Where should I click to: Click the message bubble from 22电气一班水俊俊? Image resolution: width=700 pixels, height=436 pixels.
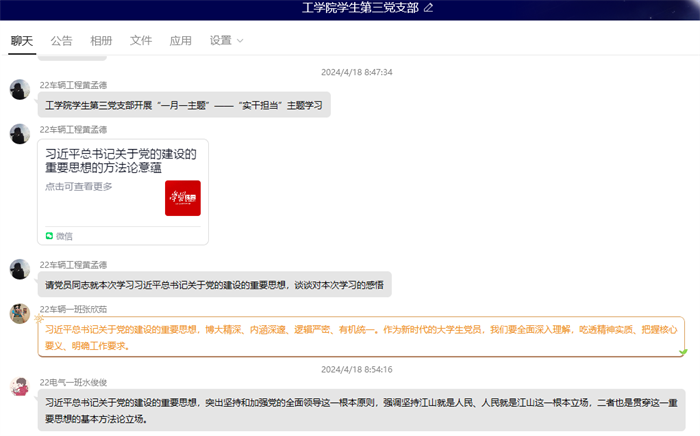[x=361, y=410]
